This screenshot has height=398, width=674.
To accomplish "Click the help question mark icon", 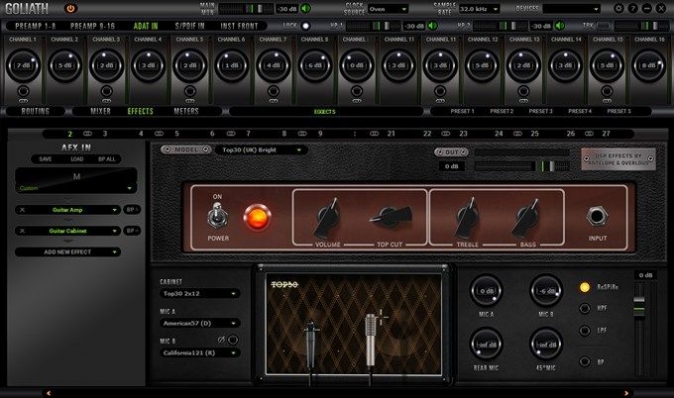I will pos(633,8).
